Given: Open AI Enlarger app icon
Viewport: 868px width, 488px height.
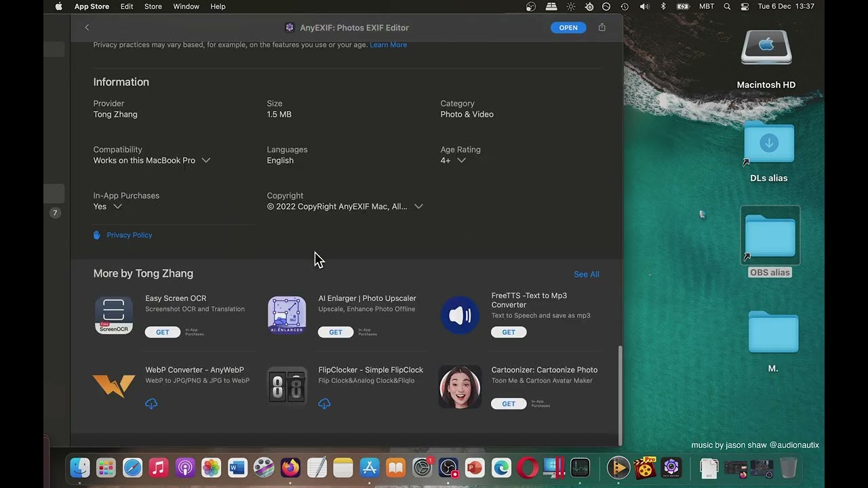Looking at the screenshot, I should tap(287, 315).
